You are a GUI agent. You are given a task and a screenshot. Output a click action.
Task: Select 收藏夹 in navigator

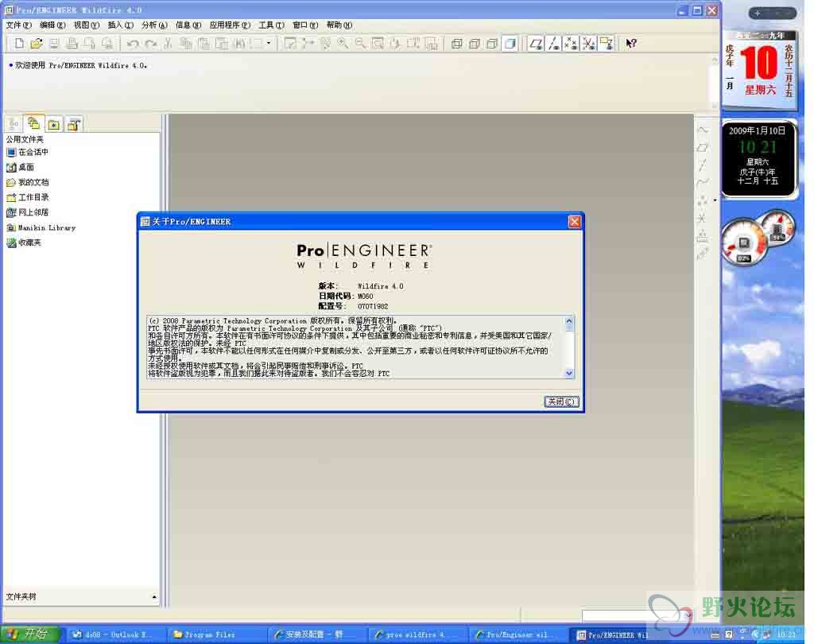coord(24,242)
